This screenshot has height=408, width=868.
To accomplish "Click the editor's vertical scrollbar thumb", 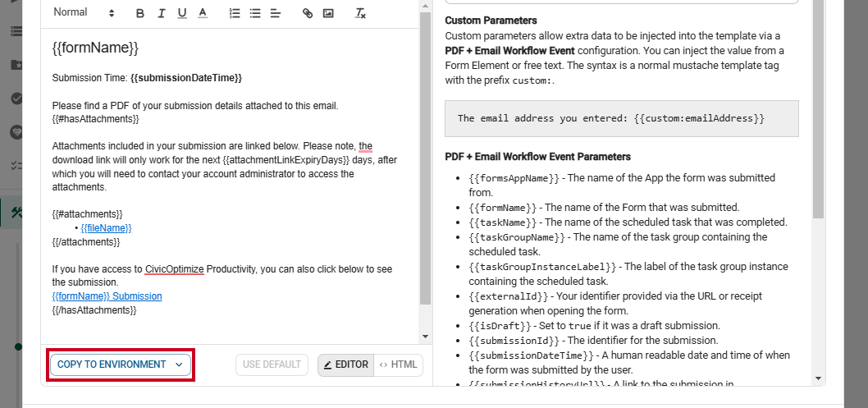I will click(425, 158).
